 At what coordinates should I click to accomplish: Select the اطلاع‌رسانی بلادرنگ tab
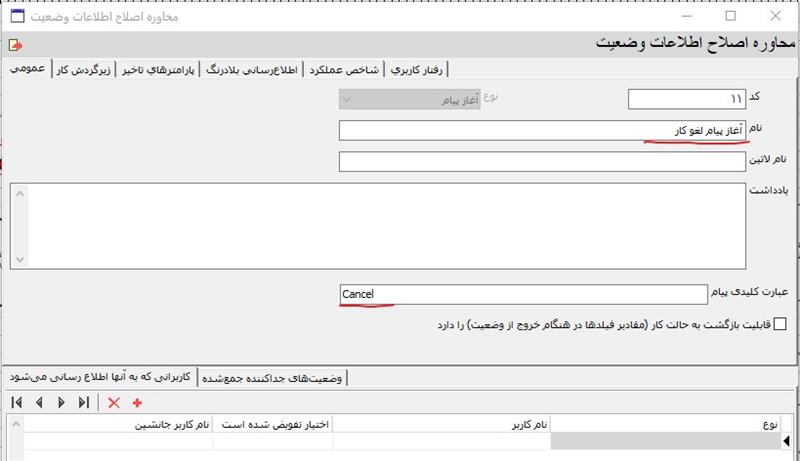point(250,70)
